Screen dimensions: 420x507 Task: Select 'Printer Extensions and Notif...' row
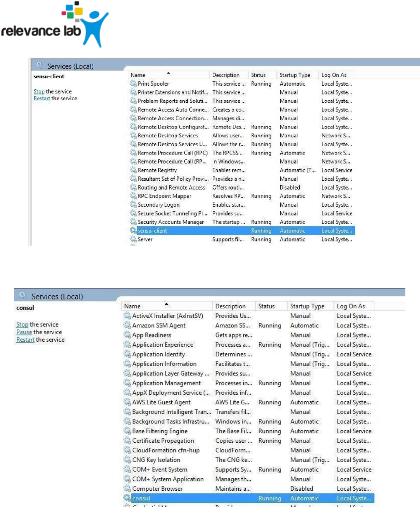click(242, 92)
